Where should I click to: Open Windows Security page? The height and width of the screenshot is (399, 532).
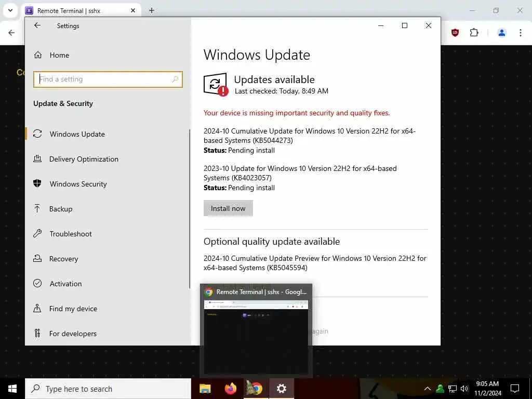[x=78, y=184]
